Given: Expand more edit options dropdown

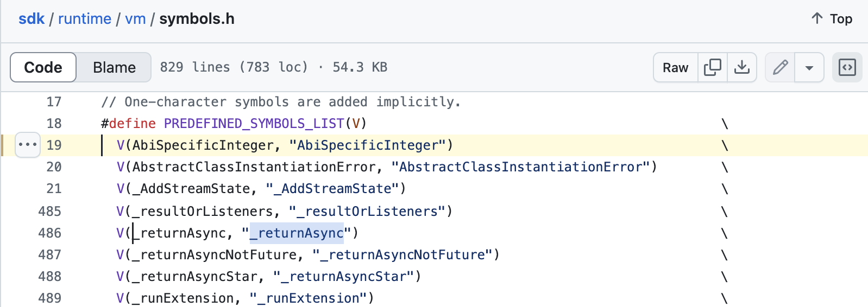Looking at the screenshot, I should click(x=809, y=67).
